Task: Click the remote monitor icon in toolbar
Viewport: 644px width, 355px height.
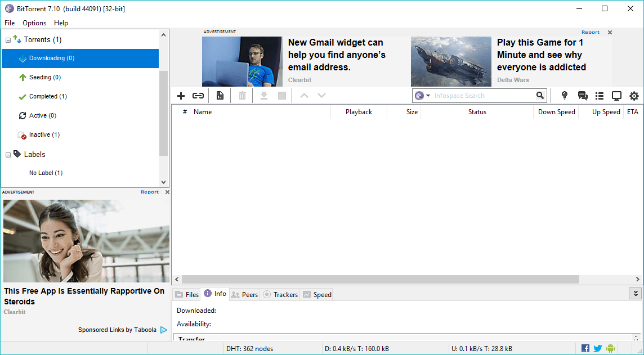Action: tap(616, 96)
